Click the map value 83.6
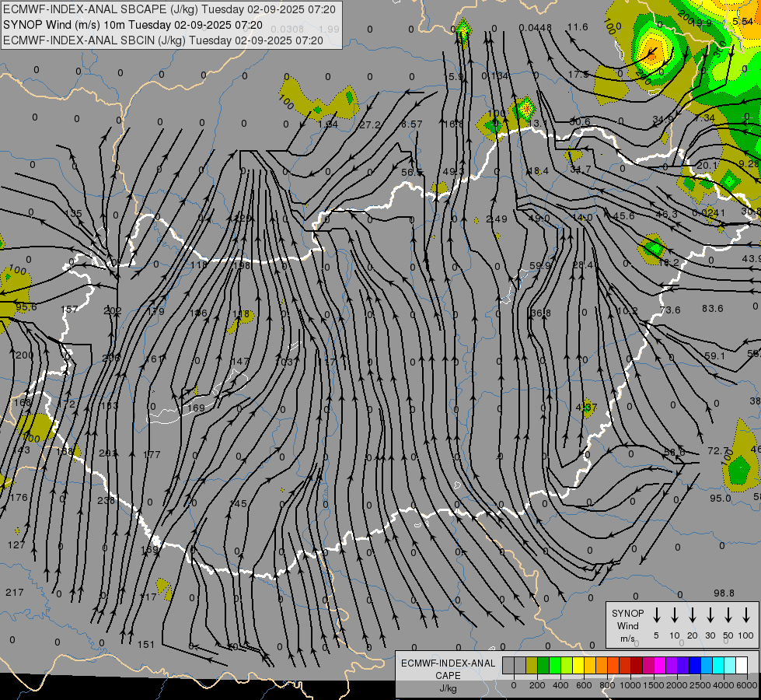Screen dimensions: 761x700 (713, 309)
